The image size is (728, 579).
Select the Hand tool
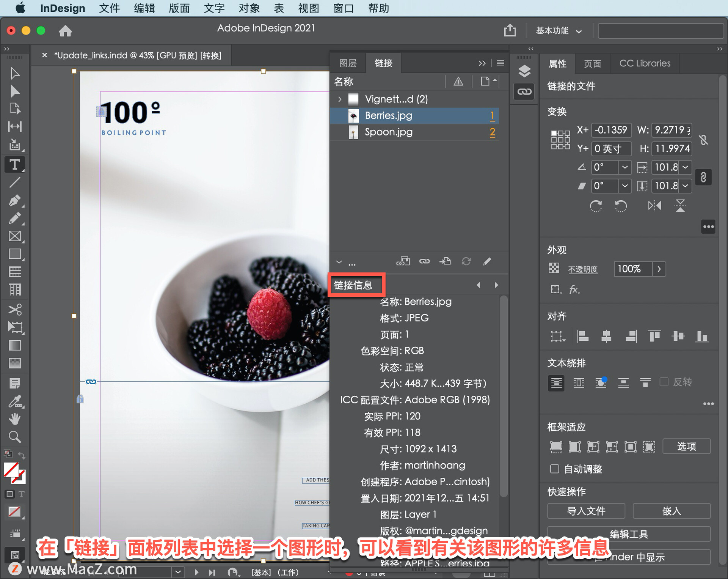[14, 419]
